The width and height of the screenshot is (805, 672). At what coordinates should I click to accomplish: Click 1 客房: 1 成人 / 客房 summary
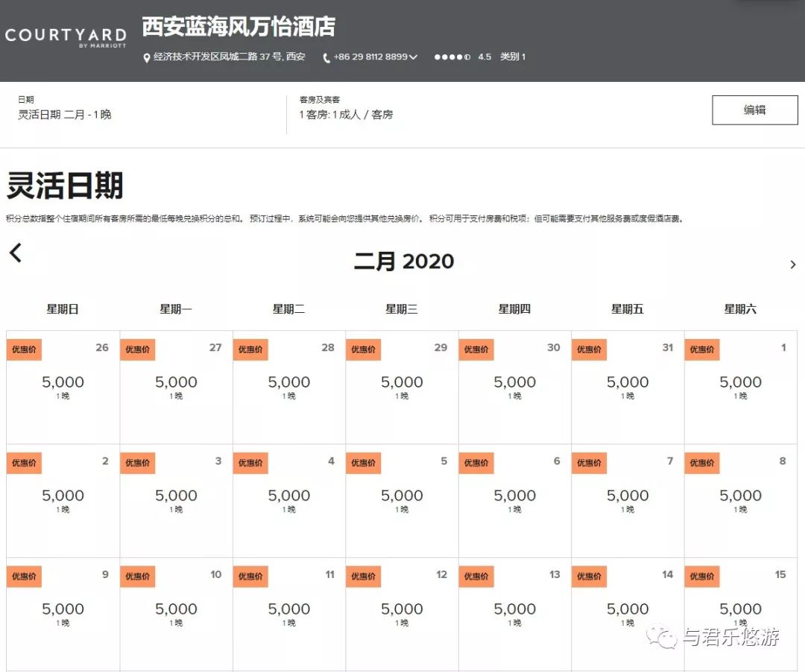click(346, 115)
